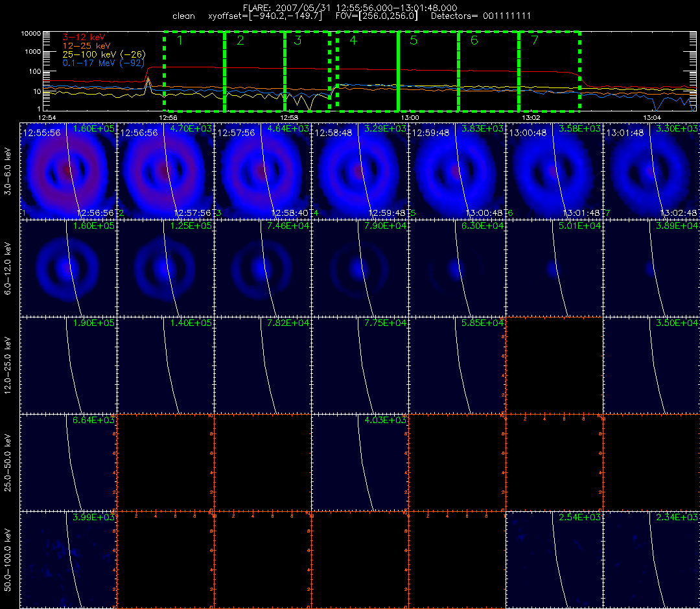The image size is (700, 609).
Task: Click the 'Detectors= 001111111' text
Action: coord(481,16)
